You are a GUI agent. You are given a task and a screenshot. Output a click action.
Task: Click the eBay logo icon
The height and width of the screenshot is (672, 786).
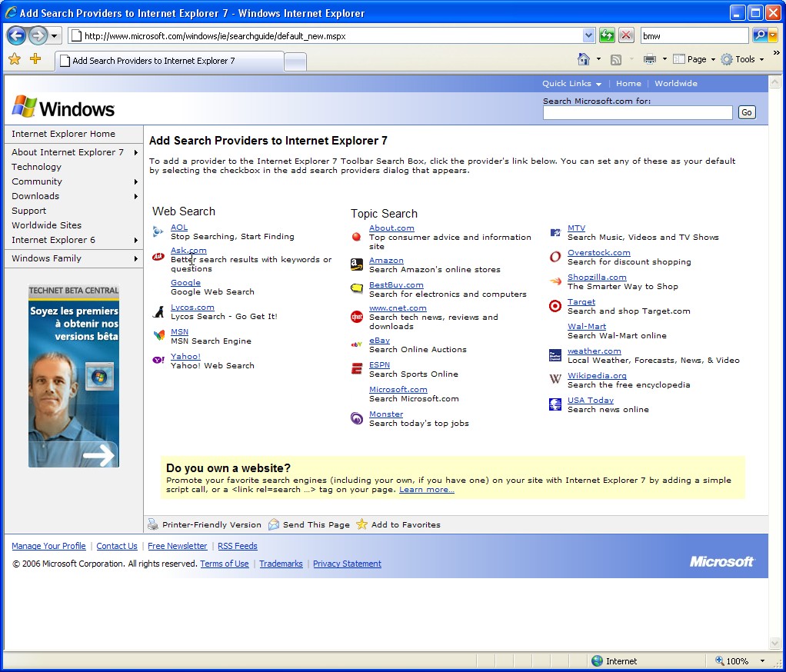pyautogui.click(x=356, y=344)
